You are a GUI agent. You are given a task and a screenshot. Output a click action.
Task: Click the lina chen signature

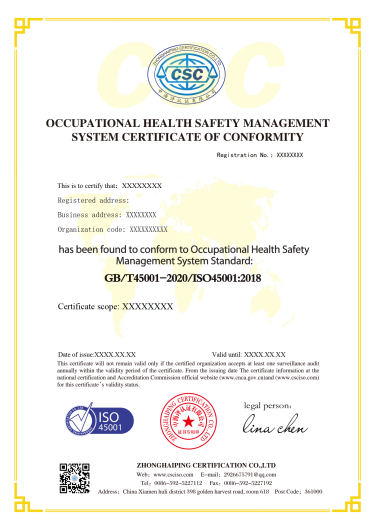pos(275,425)
